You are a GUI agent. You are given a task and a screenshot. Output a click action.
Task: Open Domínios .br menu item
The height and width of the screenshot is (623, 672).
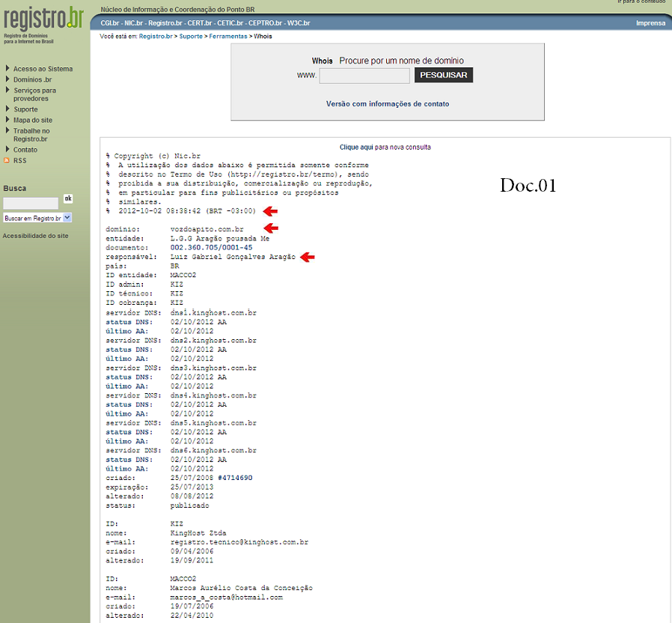point(33,80)
